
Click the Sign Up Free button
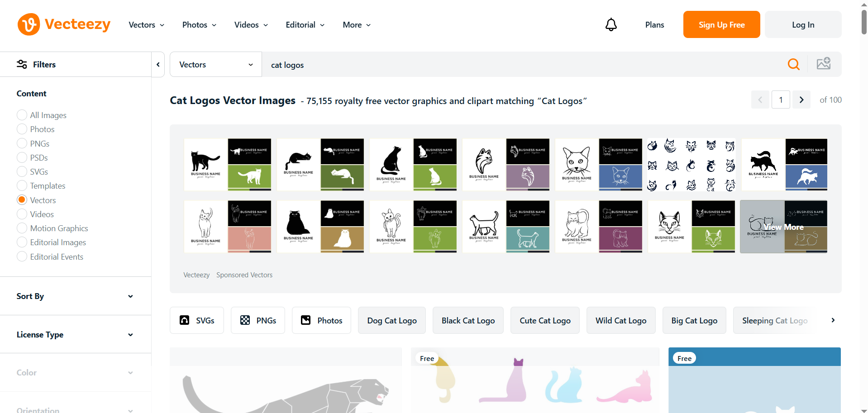pos(721,24)
